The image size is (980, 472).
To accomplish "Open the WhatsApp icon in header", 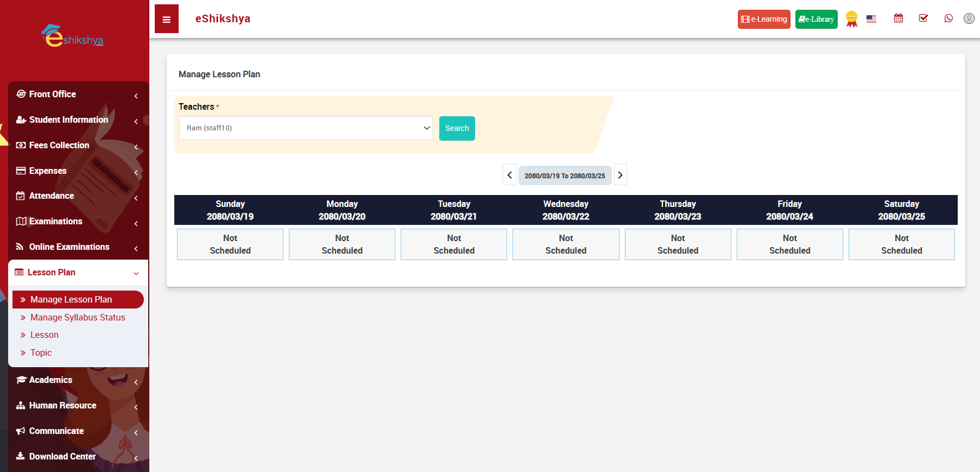I will (x=948, y=18).
